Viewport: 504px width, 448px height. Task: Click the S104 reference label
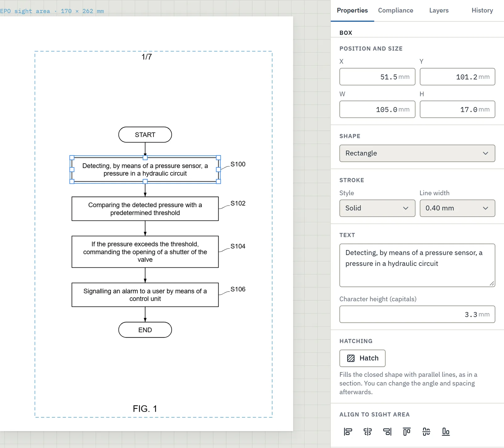coord(238,246)
